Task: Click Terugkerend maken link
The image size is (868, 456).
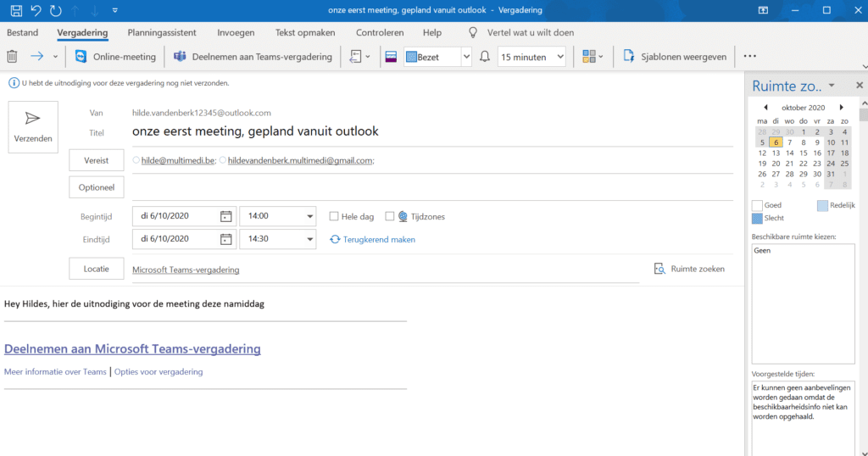Action: pos(373,240)
